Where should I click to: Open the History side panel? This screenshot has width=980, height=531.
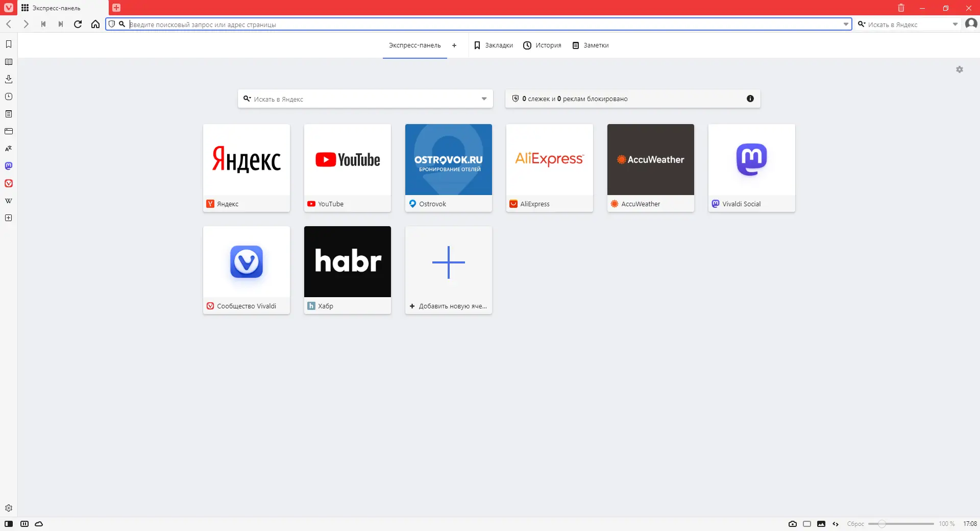[x=9, y=96]
